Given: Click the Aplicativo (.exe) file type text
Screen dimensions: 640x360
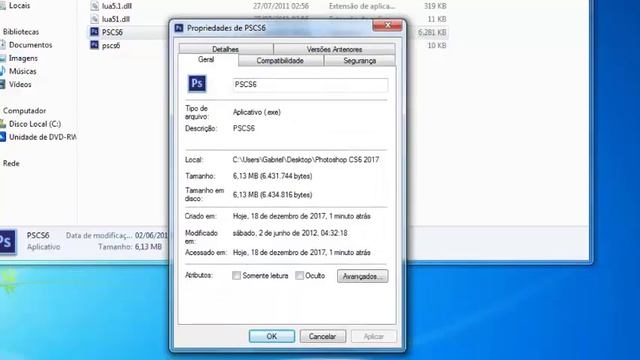Looking at the screenshot, I should [x=257, y=112].
